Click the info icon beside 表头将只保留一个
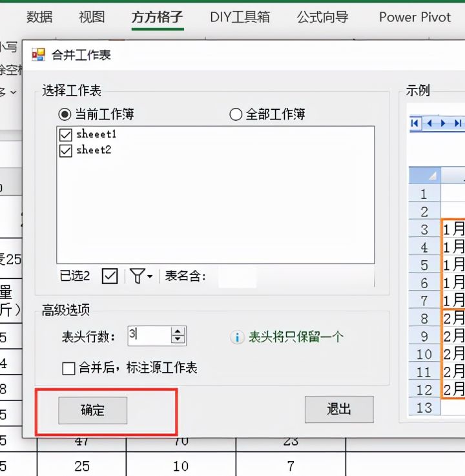The image size is (465, 476). (x=237, y=337)
